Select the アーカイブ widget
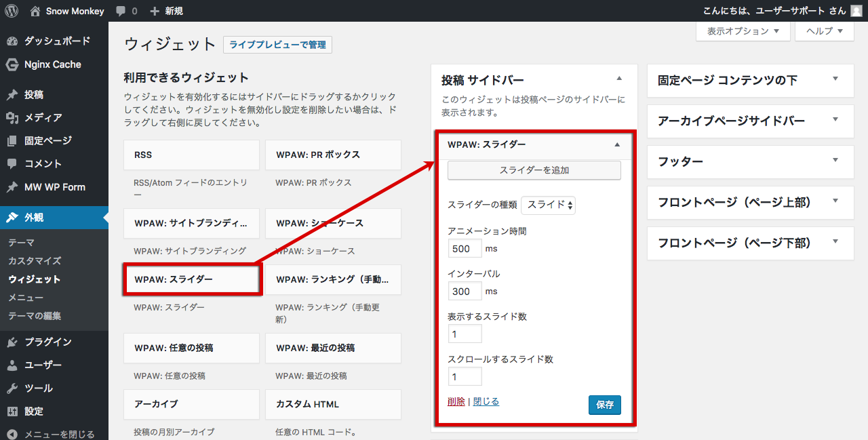This screenshot has height=440, width=868. click(x=192, y=404)
